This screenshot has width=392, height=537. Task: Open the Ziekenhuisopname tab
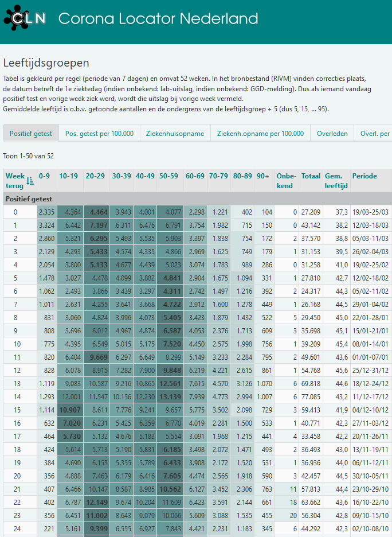[x=175, y=134]
